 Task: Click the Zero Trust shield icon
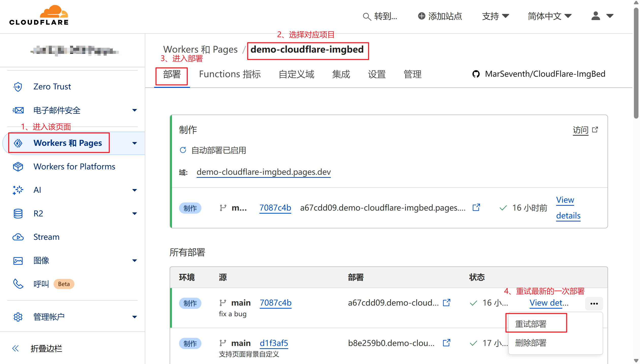(18, 87)
